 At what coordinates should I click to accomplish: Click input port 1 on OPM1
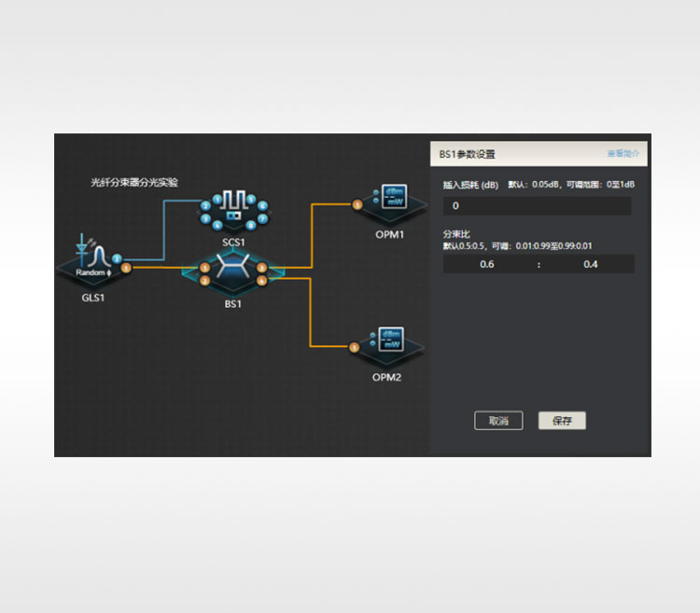point(356,204)
